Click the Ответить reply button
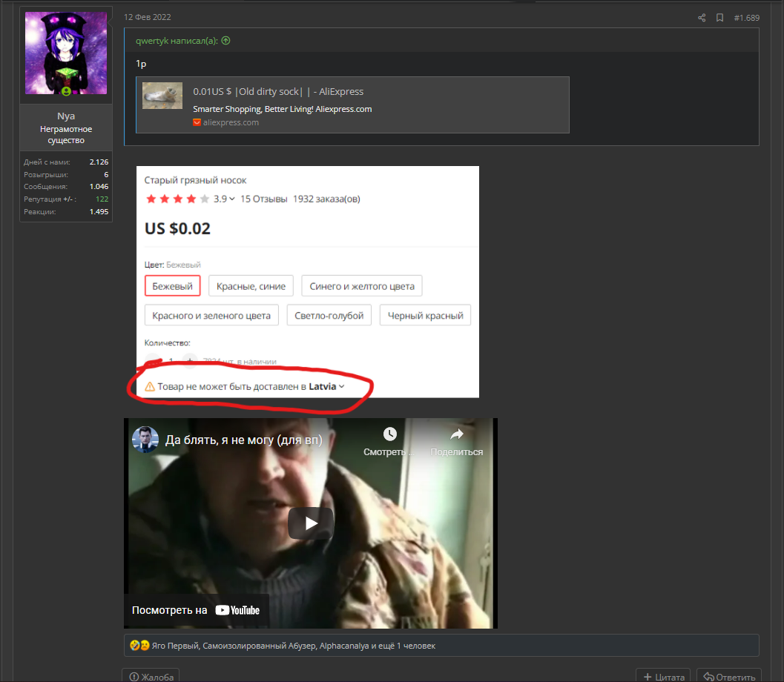The image size is (784, 682). click(729, 677)
